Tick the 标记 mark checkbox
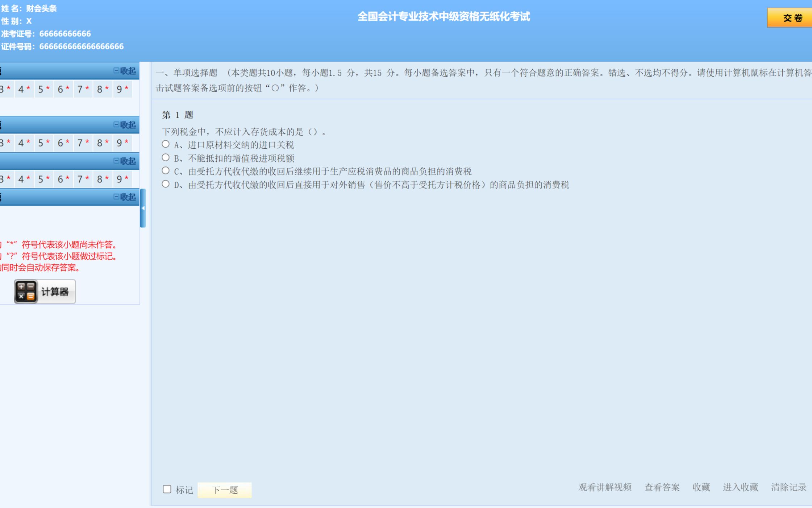The height and width of the screenshot is (508, 812). (x=167, y=489)
